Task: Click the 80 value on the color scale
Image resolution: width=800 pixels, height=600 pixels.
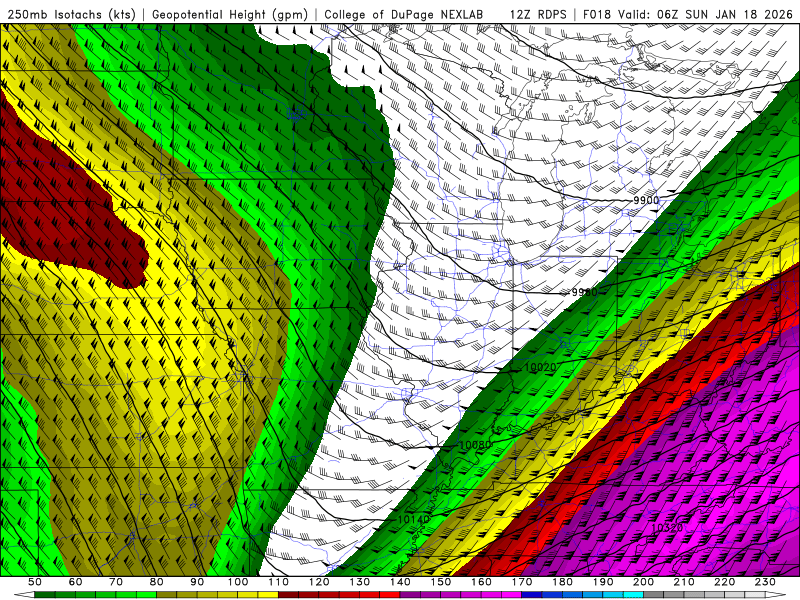Action: (157, 582)
